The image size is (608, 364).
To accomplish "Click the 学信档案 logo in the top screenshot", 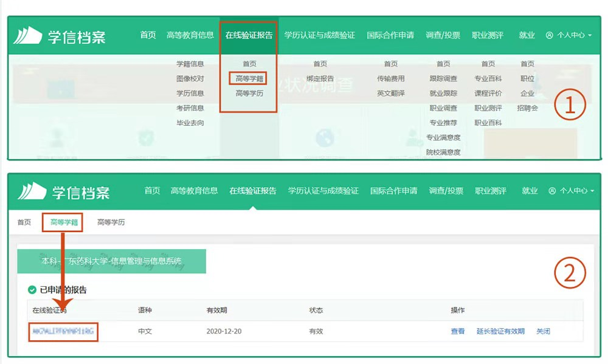I will pos(60,36).
